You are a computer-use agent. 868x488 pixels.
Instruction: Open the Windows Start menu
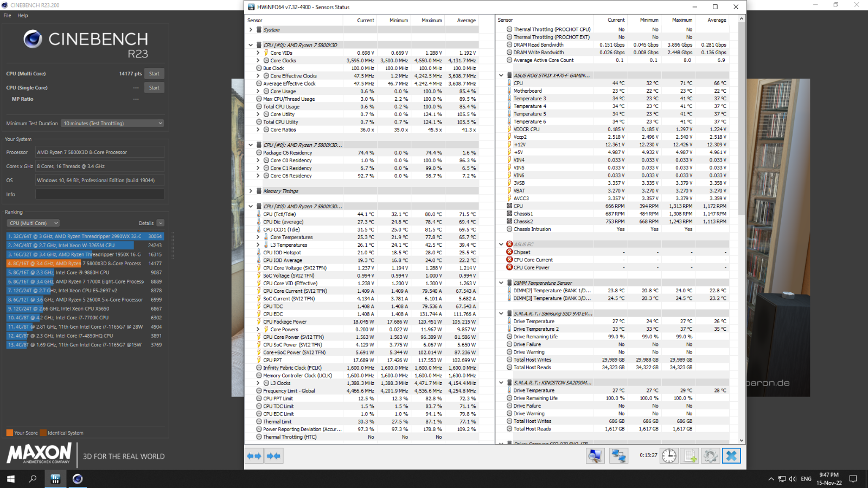tap(10, 479)
